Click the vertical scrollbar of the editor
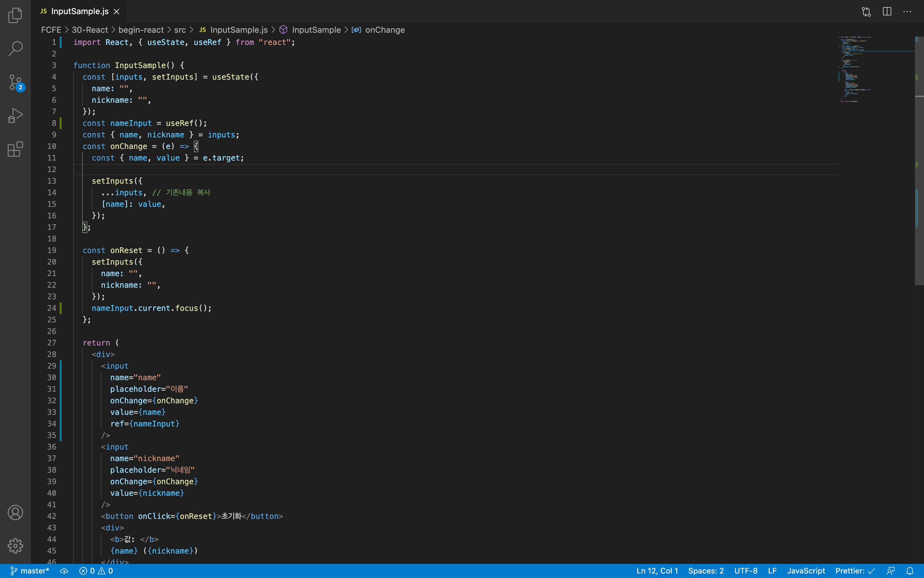Image resolution: width=924 pixels, height=578 pixels. tap(919, 161)
